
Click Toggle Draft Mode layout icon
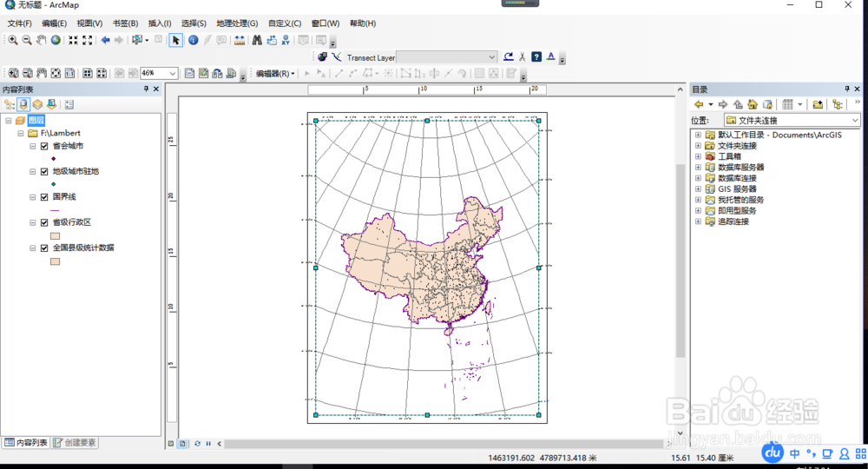click(189, 73)
